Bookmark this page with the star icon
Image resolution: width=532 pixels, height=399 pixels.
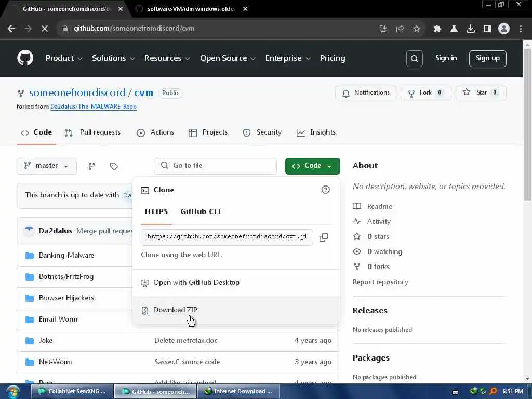417,29
